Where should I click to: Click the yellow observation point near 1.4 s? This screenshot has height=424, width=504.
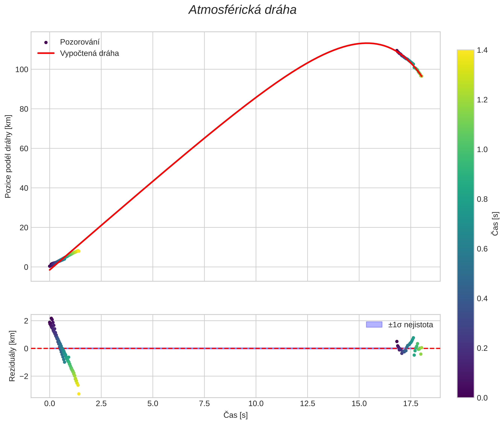click(x=79, y=251)
